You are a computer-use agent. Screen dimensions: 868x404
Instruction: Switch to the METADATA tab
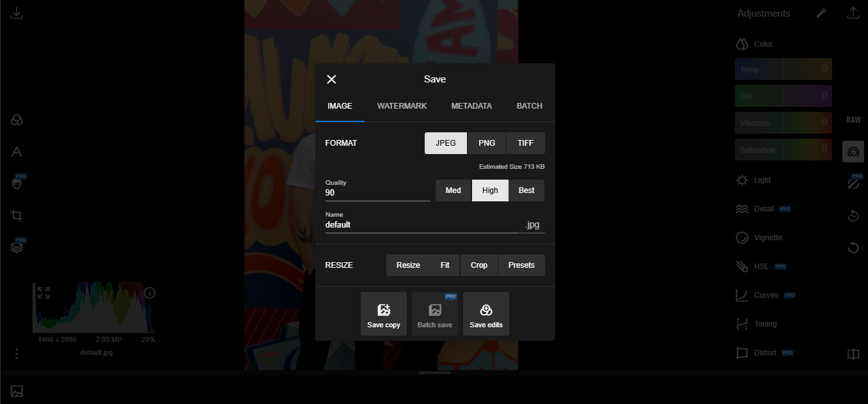pyautogui.click(x=471, y=106)
